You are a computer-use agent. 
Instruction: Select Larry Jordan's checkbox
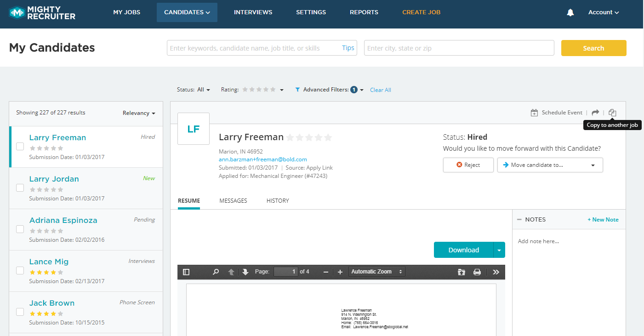20,188
